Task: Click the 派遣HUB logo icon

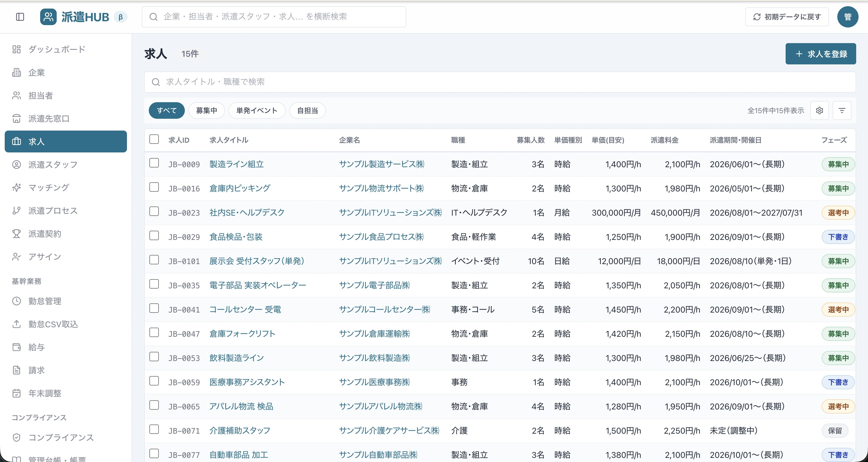Action: point(48,17)
